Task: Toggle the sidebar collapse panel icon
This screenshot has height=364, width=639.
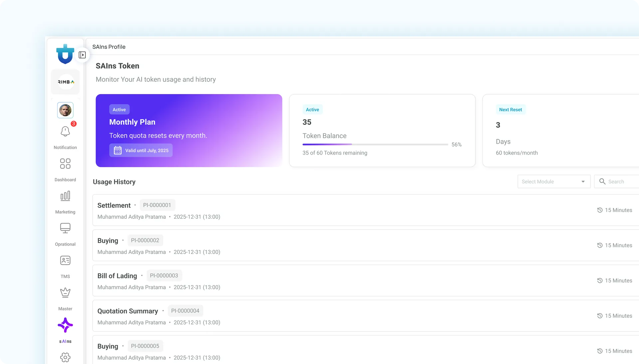Action: [x=82, y=55]
